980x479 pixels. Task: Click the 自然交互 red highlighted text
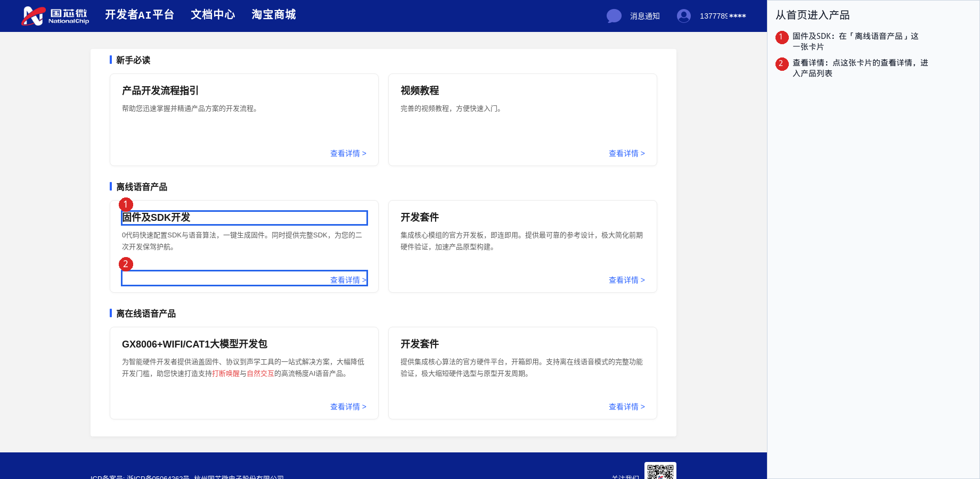(x=260, y=374)
